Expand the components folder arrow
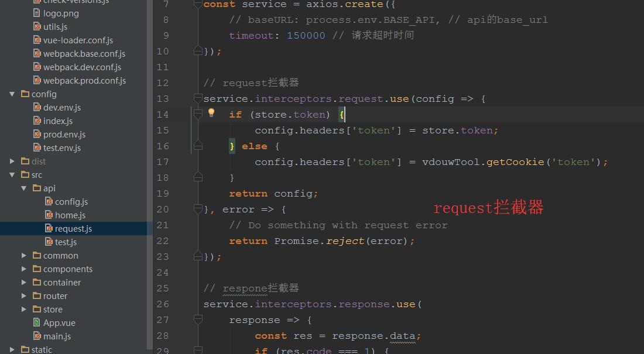The width and height of the screenshot is (644, 354). point(24,269)
